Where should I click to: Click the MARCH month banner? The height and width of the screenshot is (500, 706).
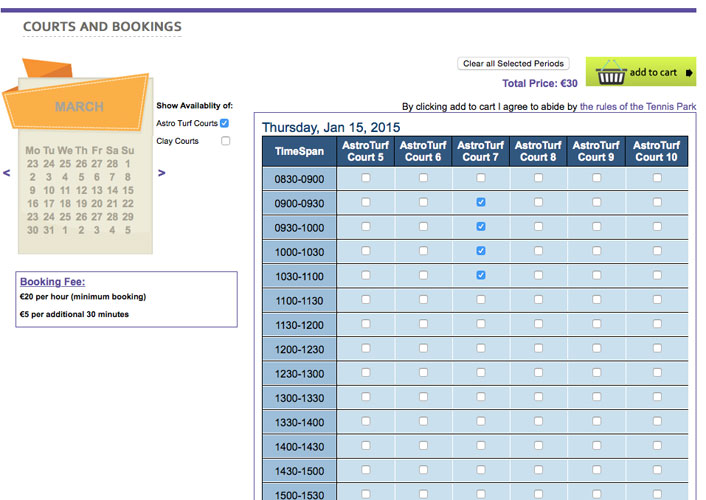point(79,106)
